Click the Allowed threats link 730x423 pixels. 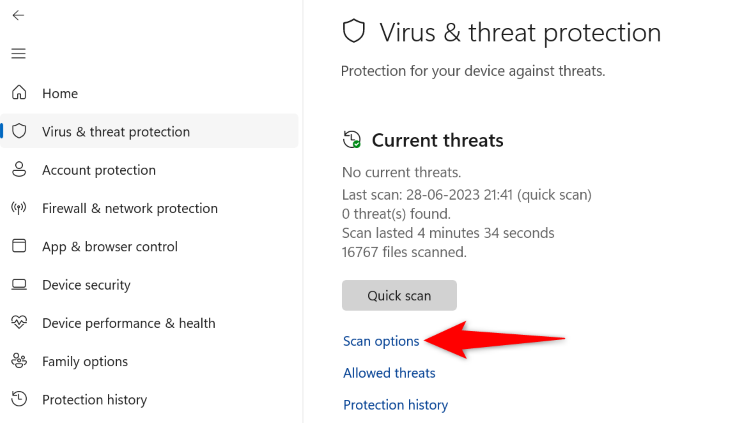point(389,373)
